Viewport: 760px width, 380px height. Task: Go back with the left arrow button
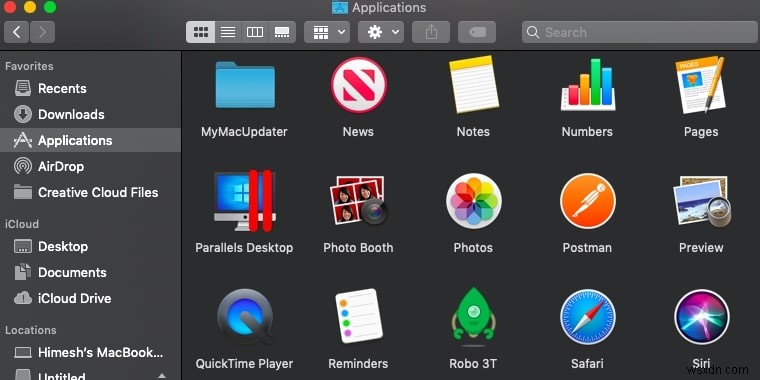coord(16,32)
